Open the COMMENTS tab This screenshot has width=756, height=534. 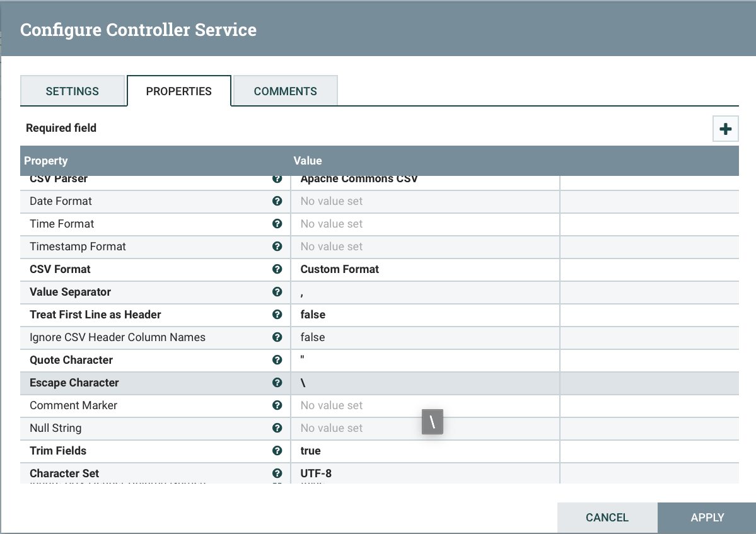[285, 91]
